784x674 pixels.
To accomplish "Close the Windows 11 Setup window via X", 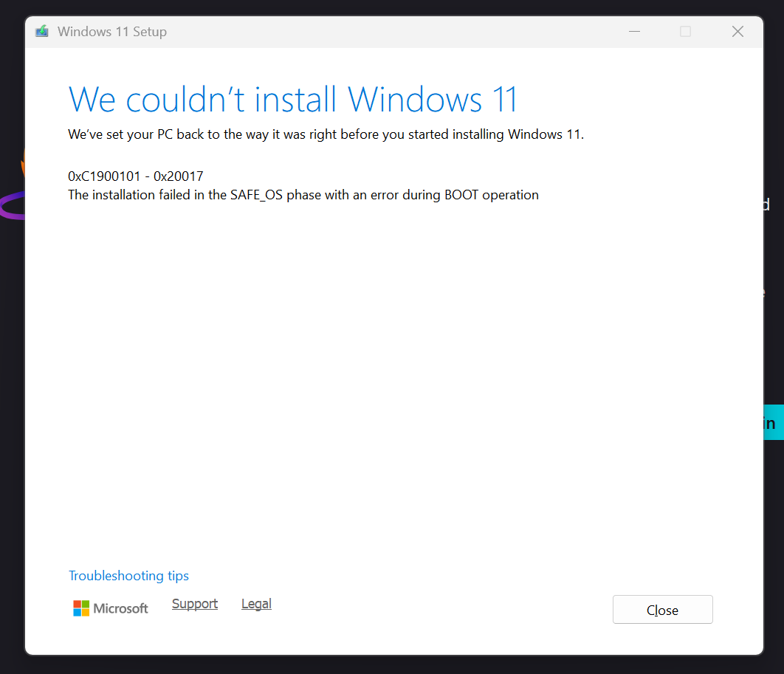I will [737, 32].
